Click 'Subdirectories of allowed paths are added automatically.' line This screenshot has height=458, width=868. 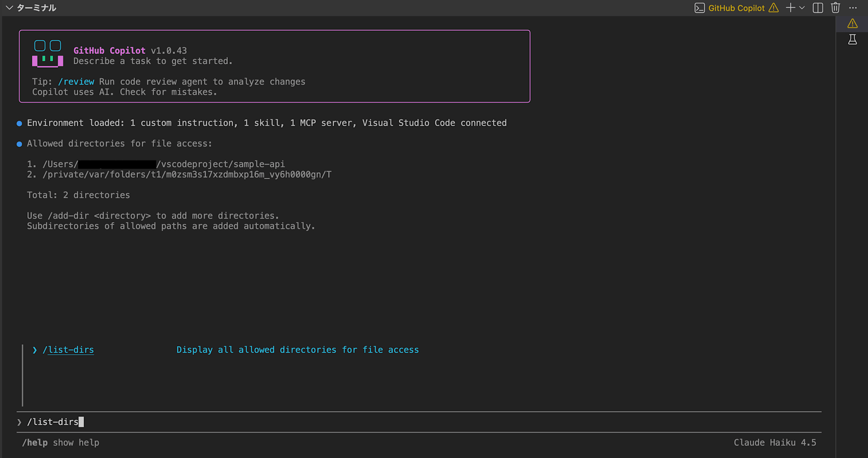pyautogui.click(x=171, y=226)
